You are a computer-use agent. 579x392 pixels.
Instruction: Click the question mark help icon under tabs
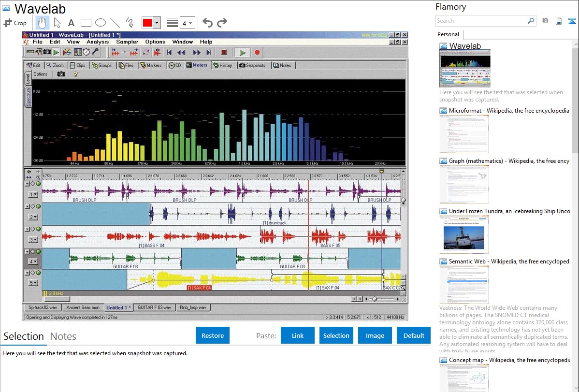76,74
